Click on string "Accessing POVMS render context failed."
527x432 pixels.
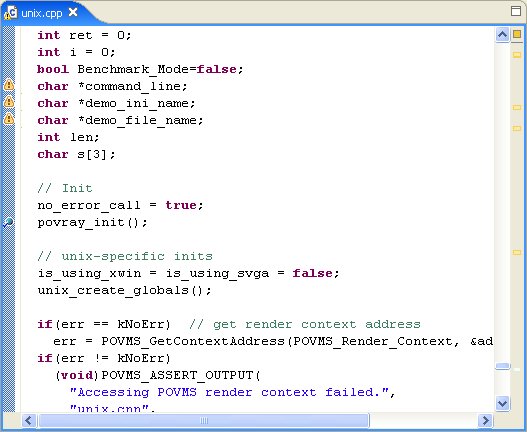[229, 392]
